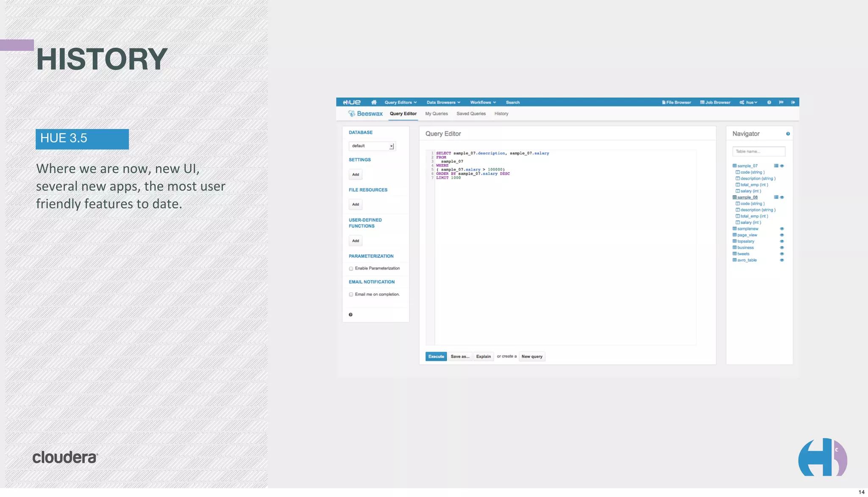
Task: Click the eye icon for tweets table
Action: [x=782, y=254]
